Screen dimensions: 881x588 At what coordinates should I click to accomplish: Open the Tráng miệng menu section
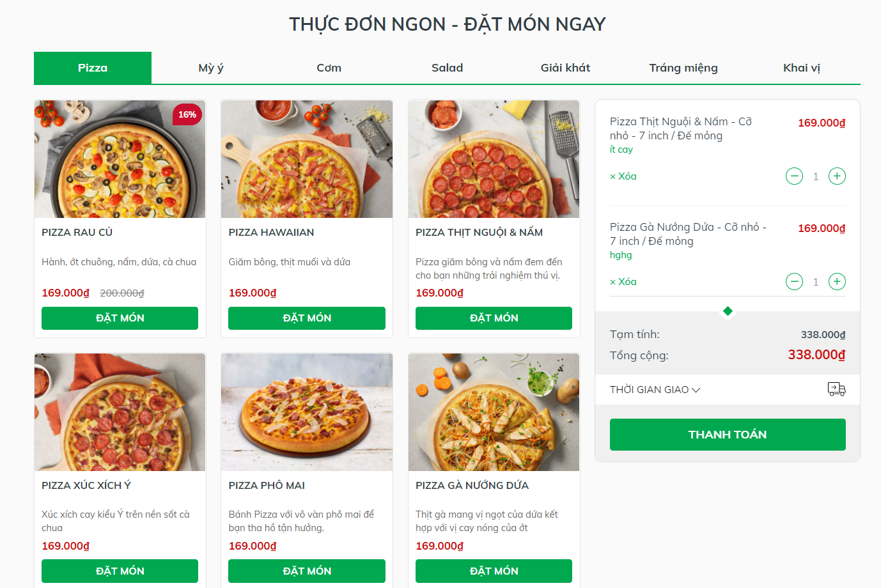[683, 67]
